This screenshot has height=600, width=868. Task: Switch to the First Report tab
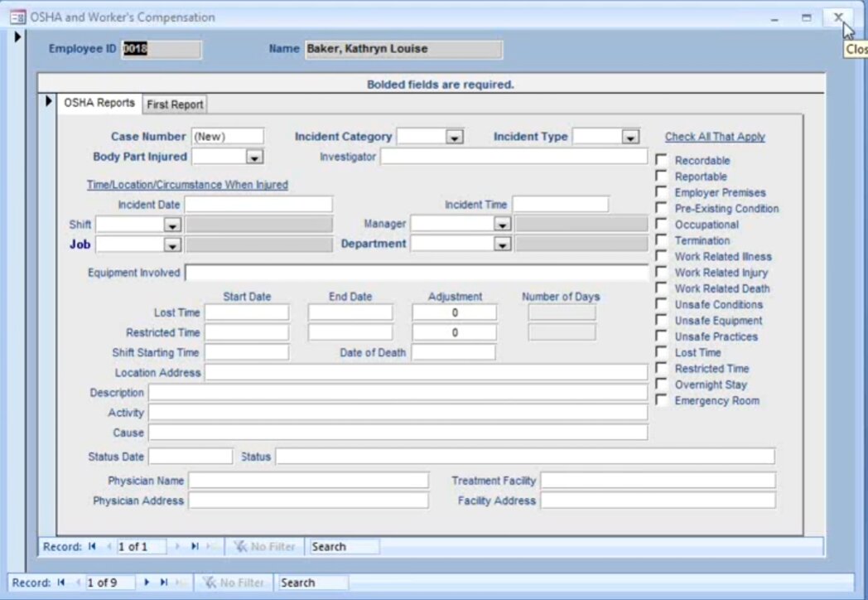[175, 104]
